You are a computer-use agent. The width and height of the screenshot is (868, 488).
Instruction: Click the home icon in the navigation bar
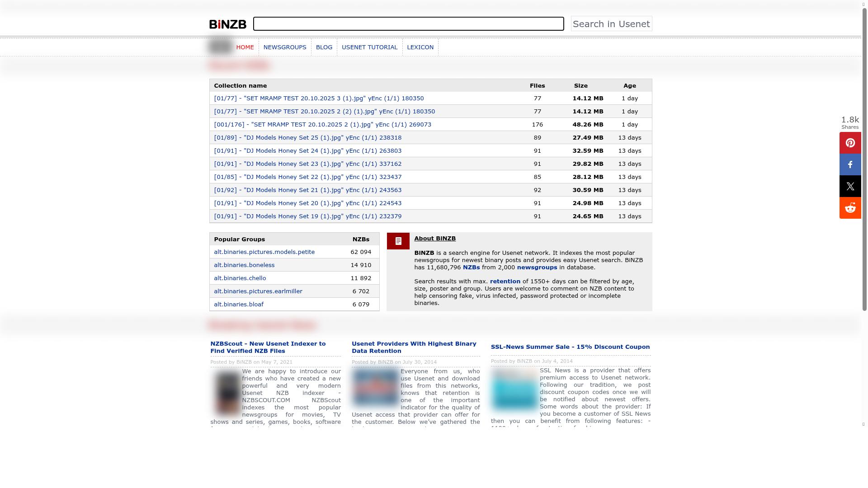pos(220,47)
